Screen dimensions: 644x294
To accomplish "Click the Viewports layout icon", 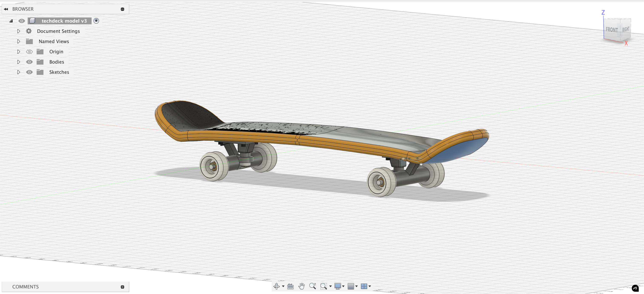I will pos(364,286).
